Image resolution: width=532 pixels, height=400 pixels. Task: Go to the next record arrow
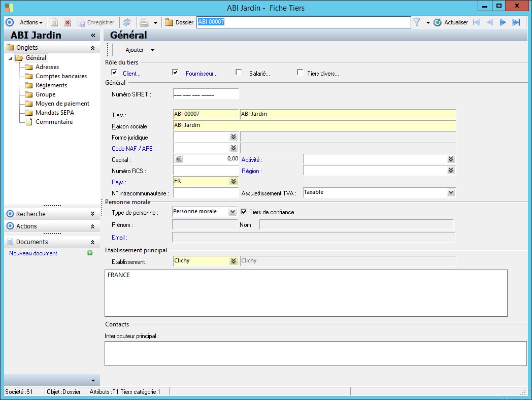503,22
